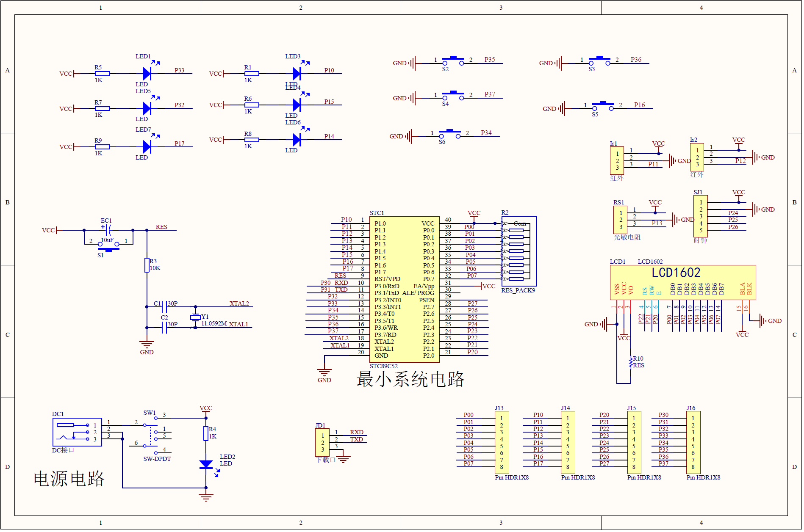Select the STC89C52 chip body
Screen dimensions: 804x532
404,289
